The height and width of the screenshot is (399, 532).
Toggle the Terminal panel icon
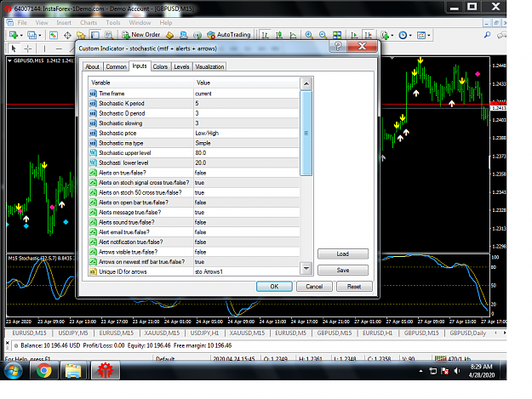95,35
